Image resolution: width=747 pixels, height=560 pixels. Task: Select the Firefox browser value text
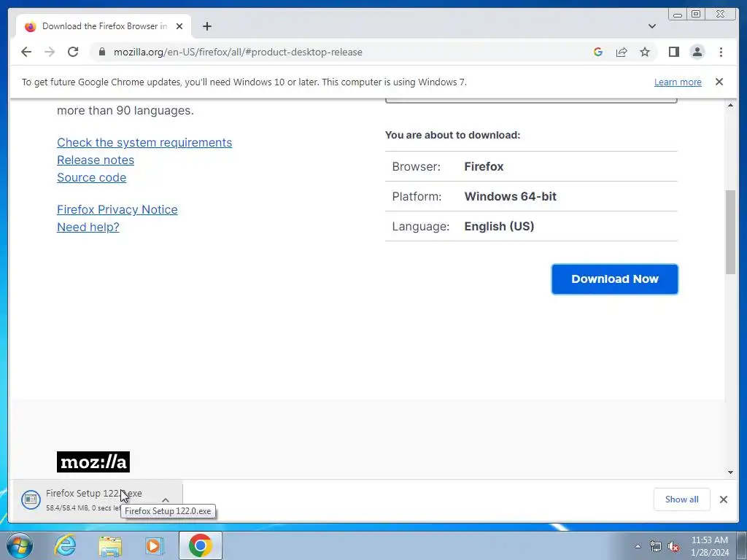484,167
